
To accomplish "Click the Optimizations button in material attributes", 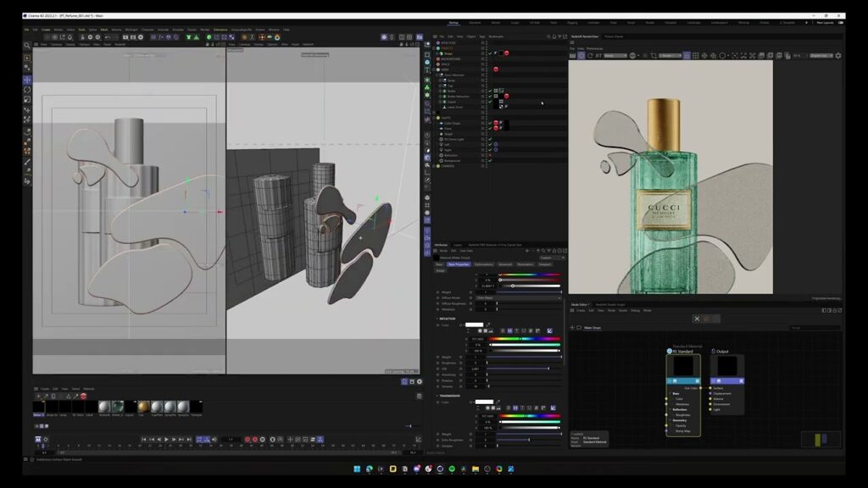I will click(483, 264).
